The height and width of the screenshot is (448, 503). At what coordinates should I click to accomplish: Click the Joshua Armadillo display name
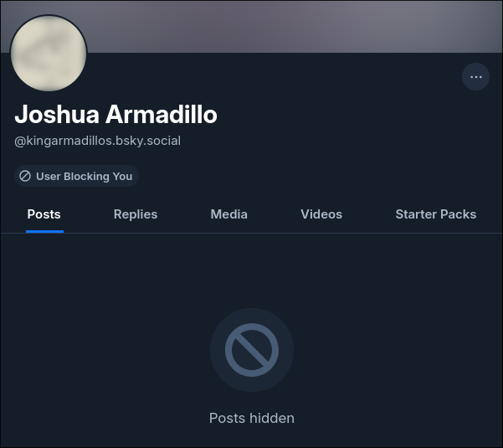coord(115,115)
